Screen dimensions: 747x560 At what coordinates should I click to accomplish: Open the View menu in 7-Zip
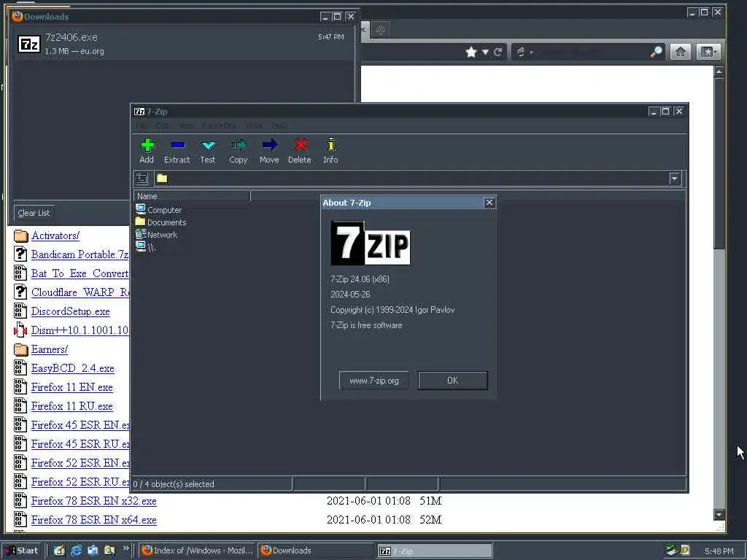click(186, 125)
